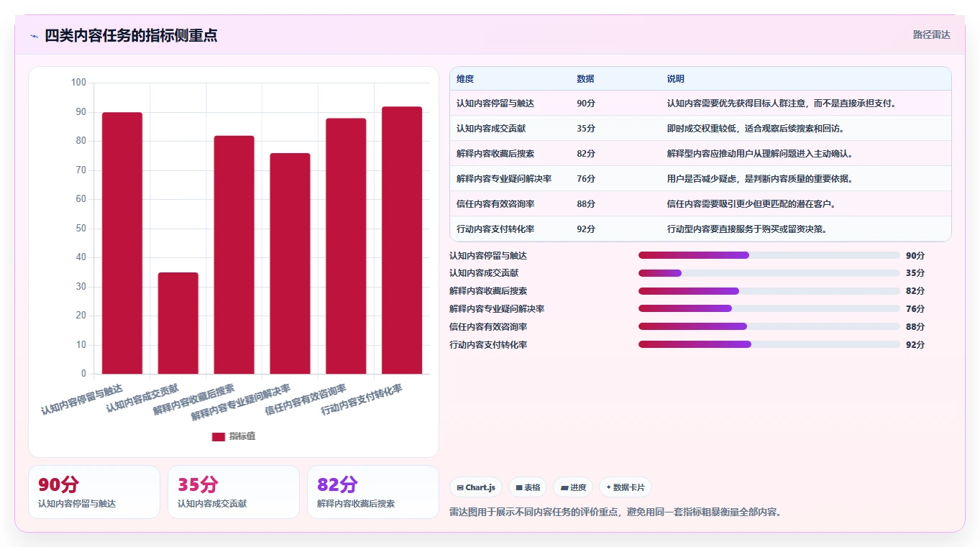The image size is (980, 547).
Task: Click rotated x-axis label 认知内容成交贡献 under chart
Action: [x=142, y=397]
